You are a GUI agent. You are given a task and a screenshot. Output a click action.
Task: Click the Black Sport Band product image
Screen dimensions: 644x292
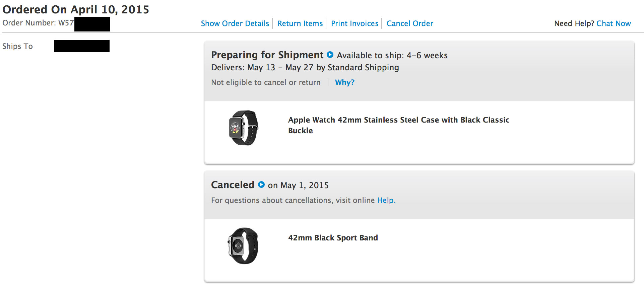243,246
